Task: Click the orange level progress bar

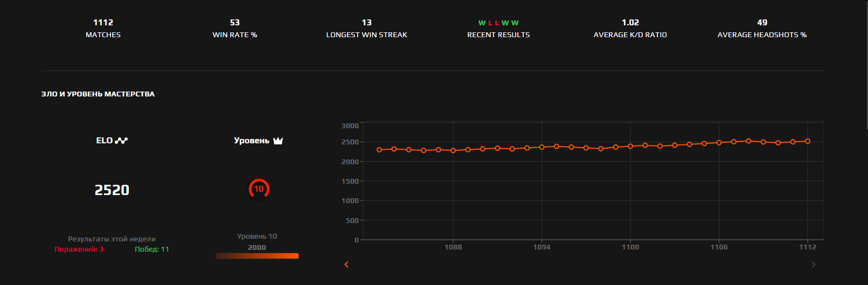Action: [257, 256]
